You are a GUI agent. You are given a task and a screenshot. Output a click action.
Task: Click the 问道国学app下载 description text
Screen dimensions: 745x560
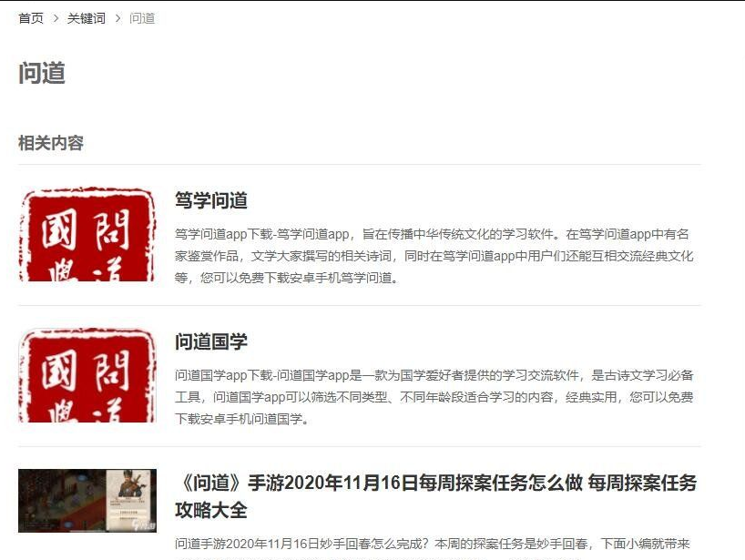(x=434, y=397)
